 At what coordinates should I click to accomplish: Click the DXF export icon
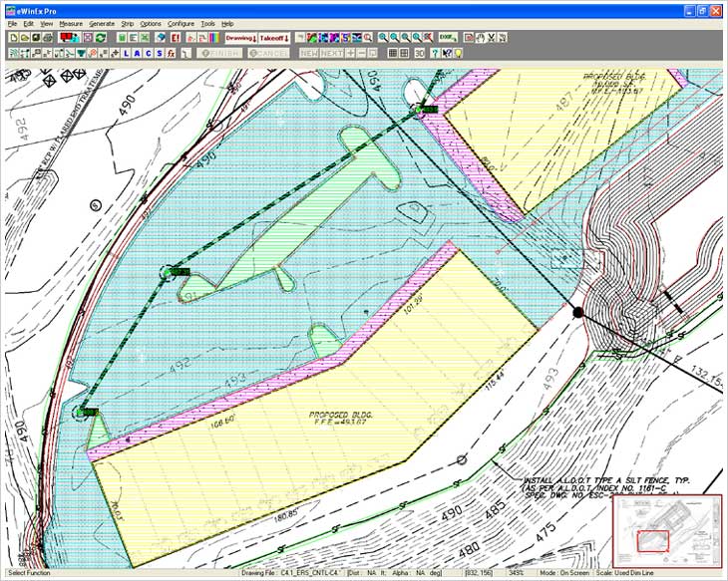pos(448,38)
